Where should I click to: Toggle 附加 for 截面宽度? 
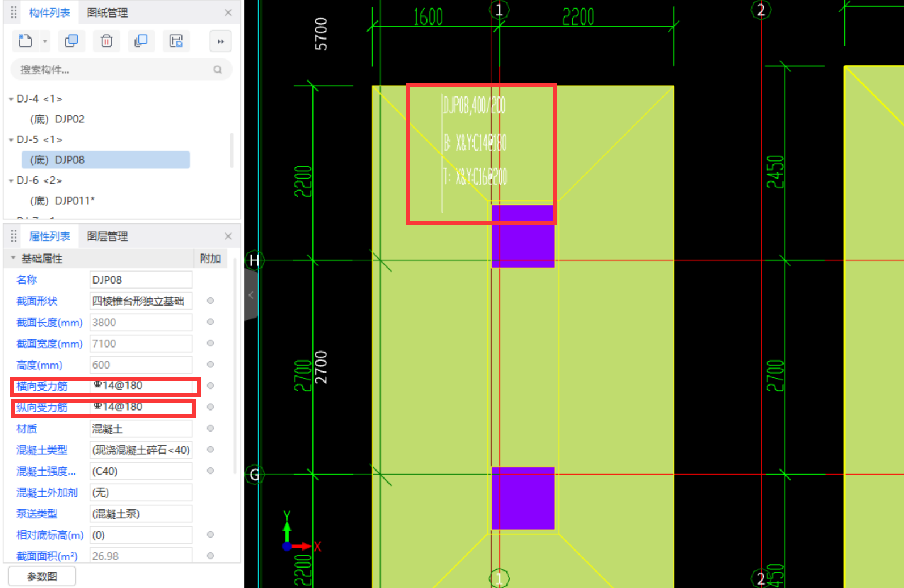point(210,343)
